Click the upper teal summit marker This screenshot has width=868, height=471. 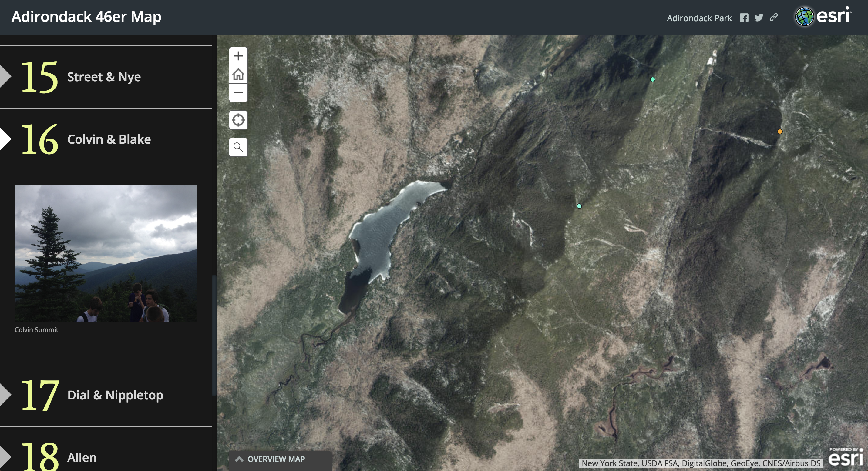tap(652, 79)
